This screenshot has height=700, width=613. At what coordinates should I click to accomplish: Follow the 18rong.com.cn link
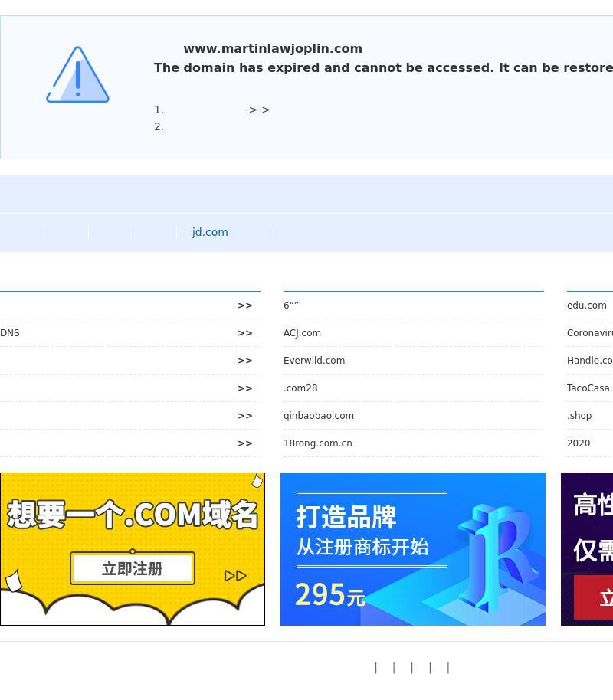coord(318,443)
